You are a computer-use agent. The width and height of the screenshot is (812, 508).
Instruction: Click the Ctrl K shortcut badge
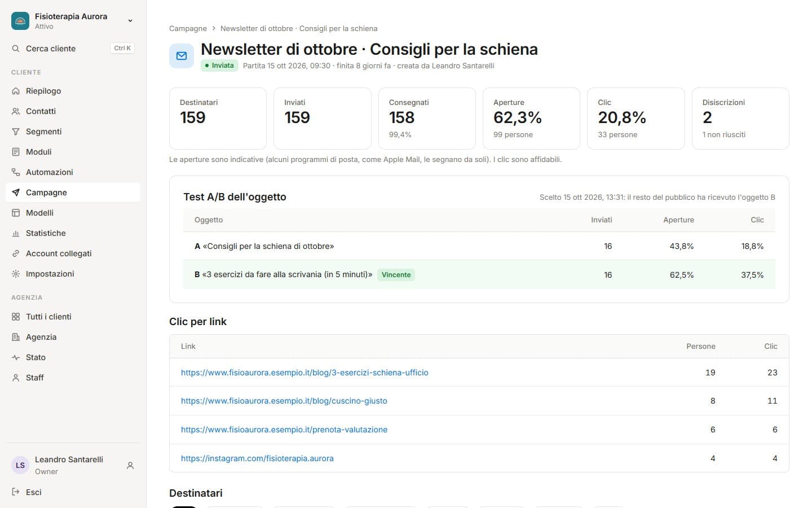click(122, 49)
